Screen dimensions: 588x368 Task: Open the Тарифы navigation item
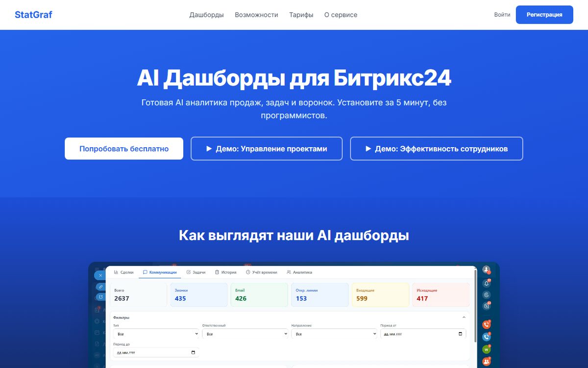point(301,15)
